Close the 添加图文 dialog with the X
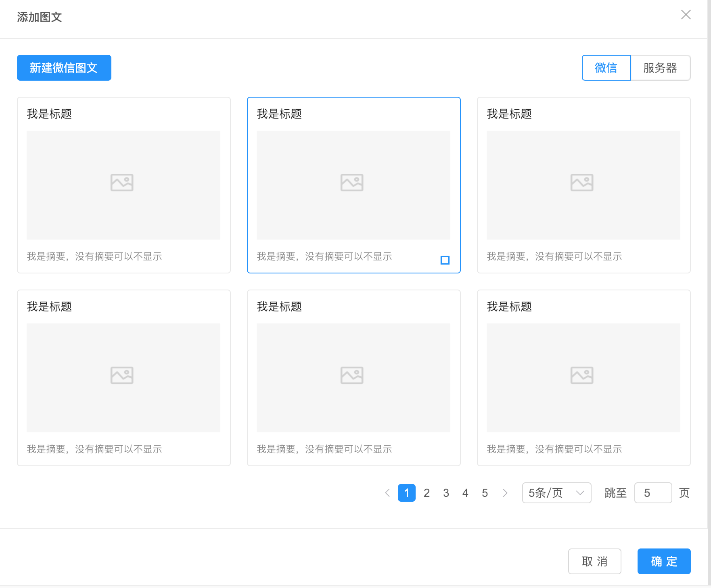Viewport: 711px width, 588px height. click(x=686, y=15)
